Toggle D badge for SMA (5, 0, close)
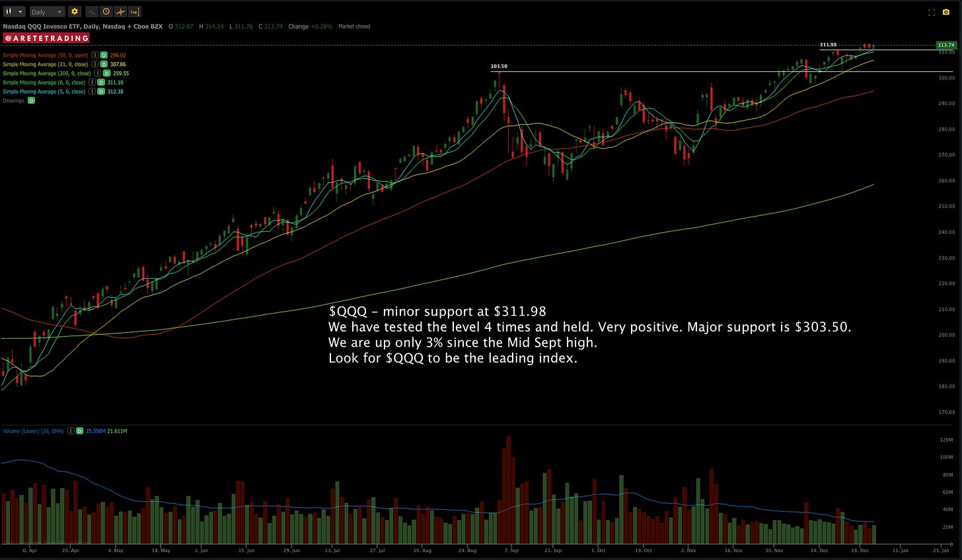This screenshot has height=560, width=962. click(x=101, y=92)
